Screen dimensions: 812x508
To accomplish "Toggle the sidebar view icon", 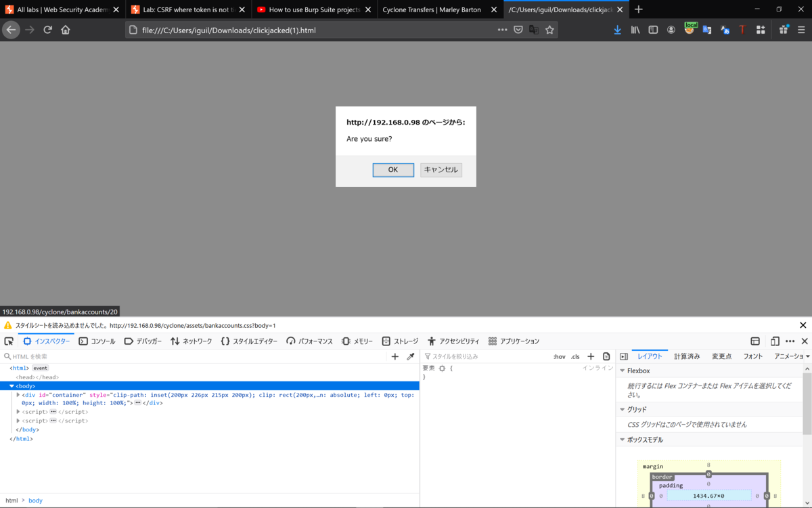I will [x=653, y=30].
